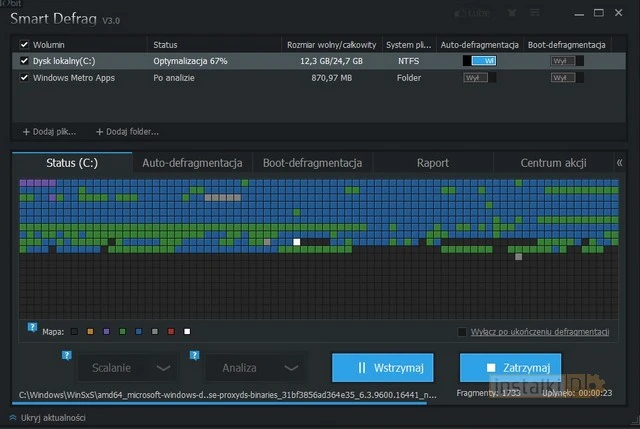Switch to the Status (C:) tab

coord(72,163)
